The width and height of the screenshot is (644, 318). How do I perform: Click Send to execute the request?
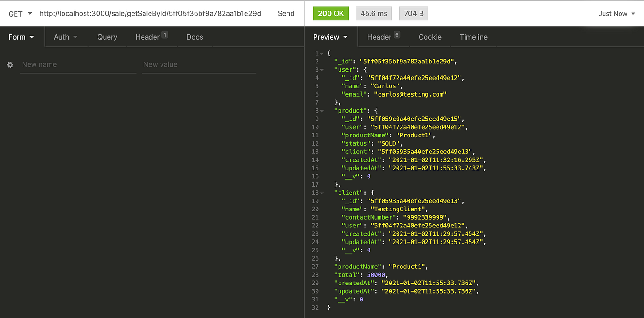286,13
